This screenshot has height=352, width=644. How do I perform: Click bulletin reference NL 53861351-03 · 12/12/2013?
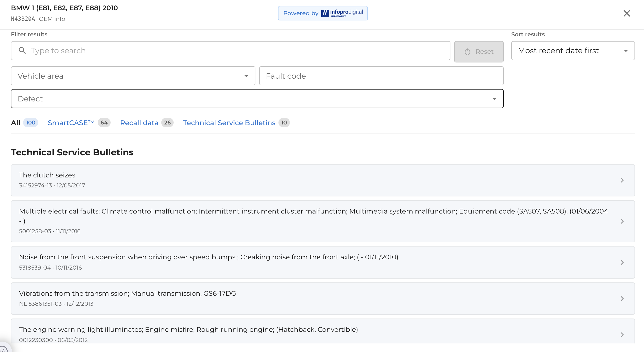click(56, 304)
